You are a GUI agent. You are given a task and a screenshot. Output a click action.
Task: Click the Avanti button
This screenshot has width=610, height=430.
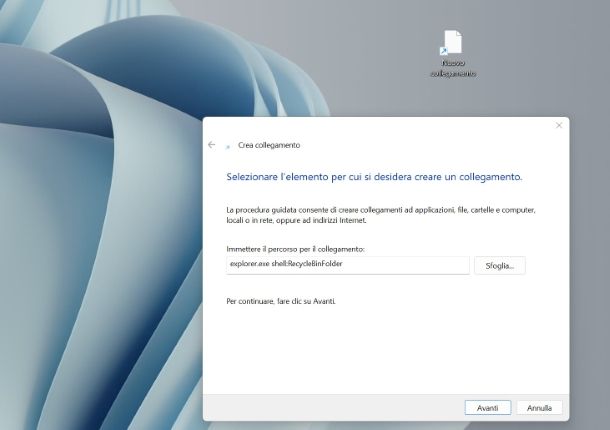click(x=487, y=408)
